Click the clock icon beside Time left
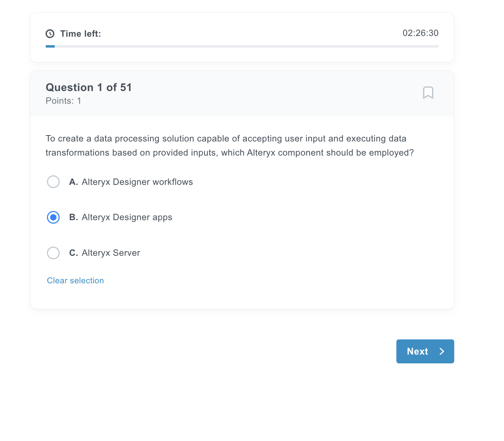 pos(50,34)
